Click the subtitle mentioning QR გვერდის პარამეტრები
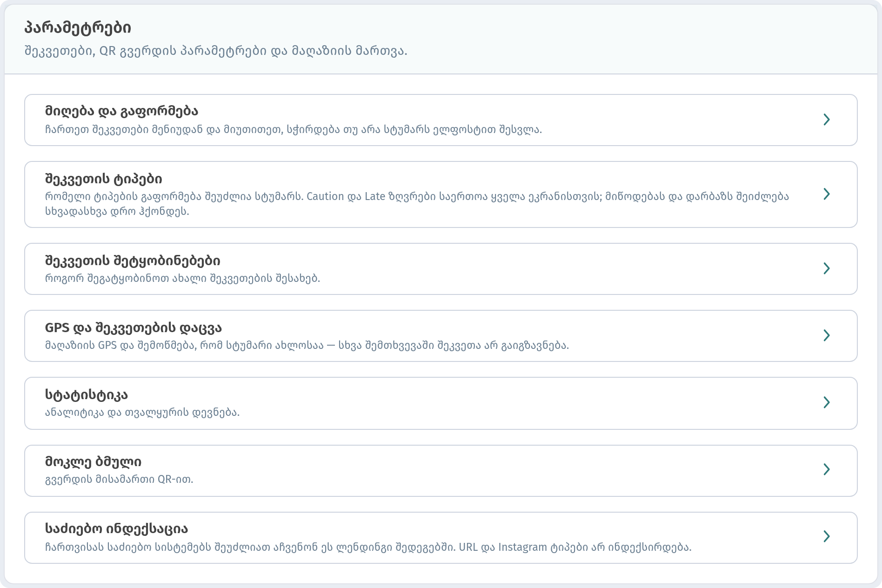Image resolution: width=882 pixels, height=588 pixels. click(x=215, y=50)
